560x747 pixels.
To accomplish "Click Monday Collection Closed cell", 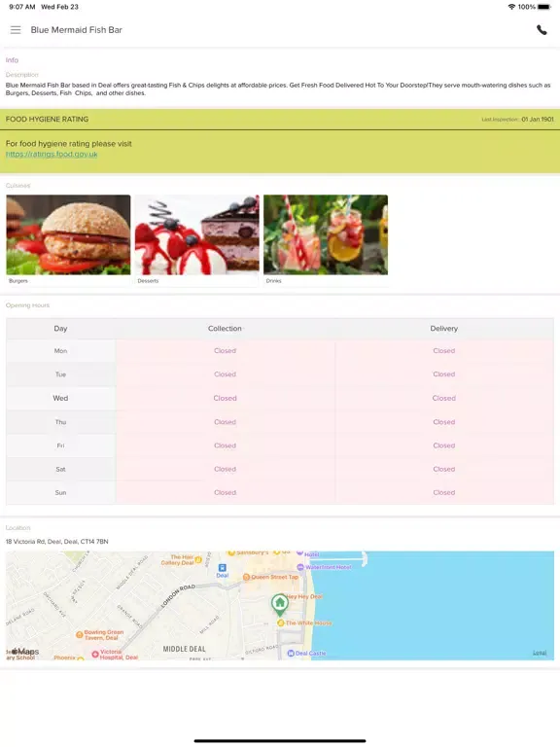I will [225, 351].
